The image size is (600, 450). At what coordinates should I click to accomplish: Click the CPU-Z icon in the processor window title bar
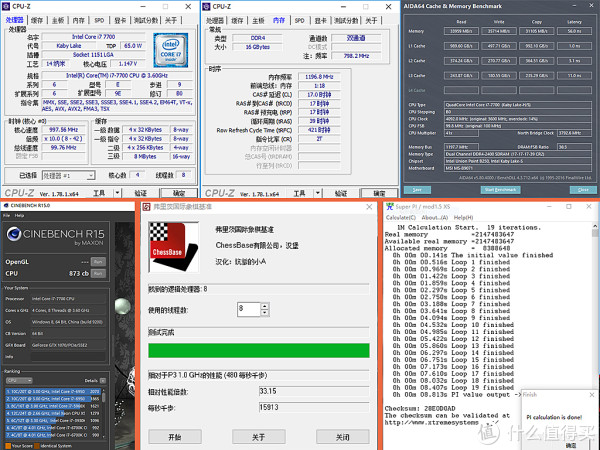(6, 7)
